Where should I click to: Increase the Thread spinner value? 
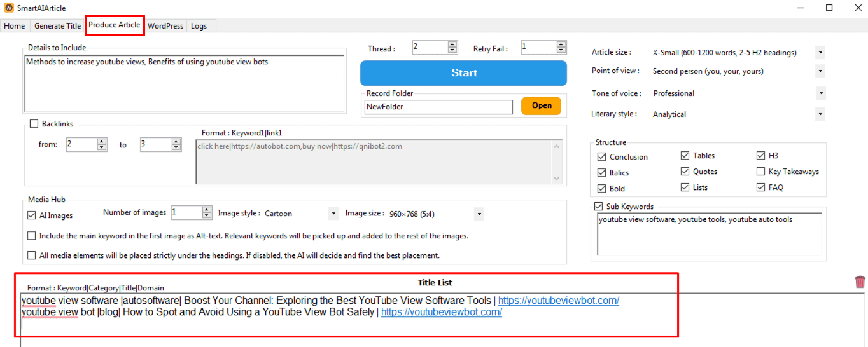tap(452, 44)
